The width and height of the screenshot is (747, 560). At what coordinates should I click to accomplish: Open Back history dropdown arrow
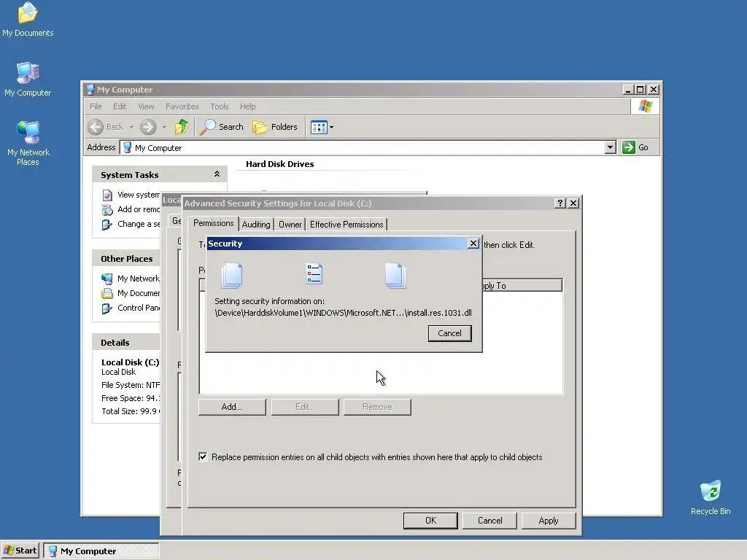point(131,127)
